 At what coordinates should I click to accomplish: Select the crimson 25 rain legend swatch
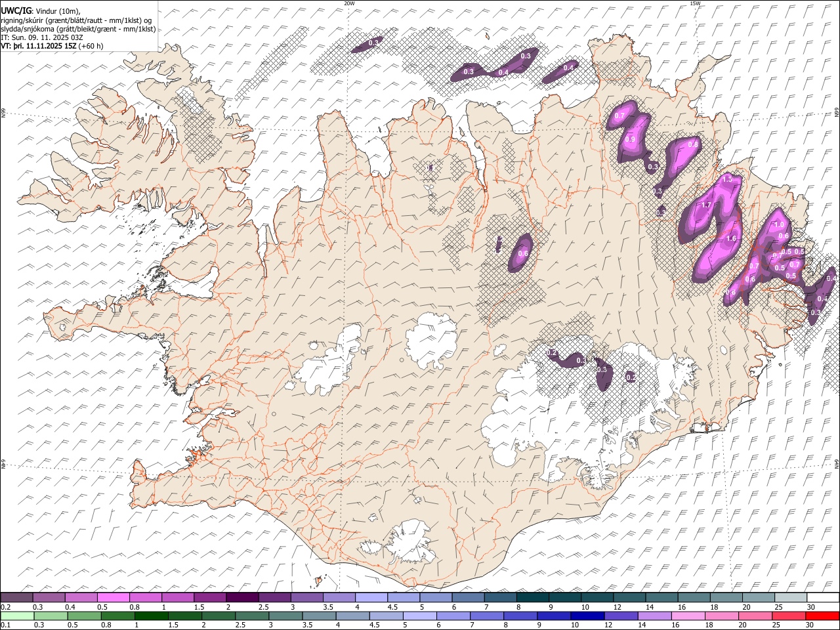coord(788,616)
